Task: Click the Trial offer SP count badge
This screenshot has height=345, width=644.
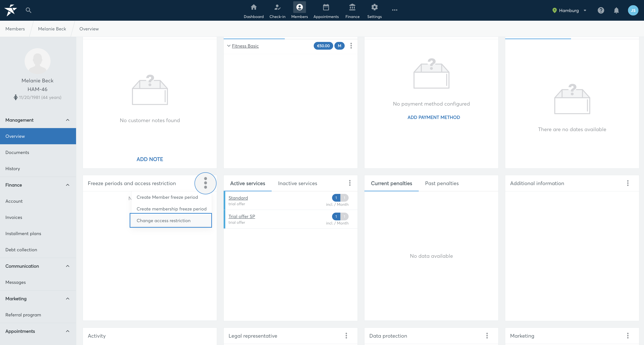Action: (340, 216)
